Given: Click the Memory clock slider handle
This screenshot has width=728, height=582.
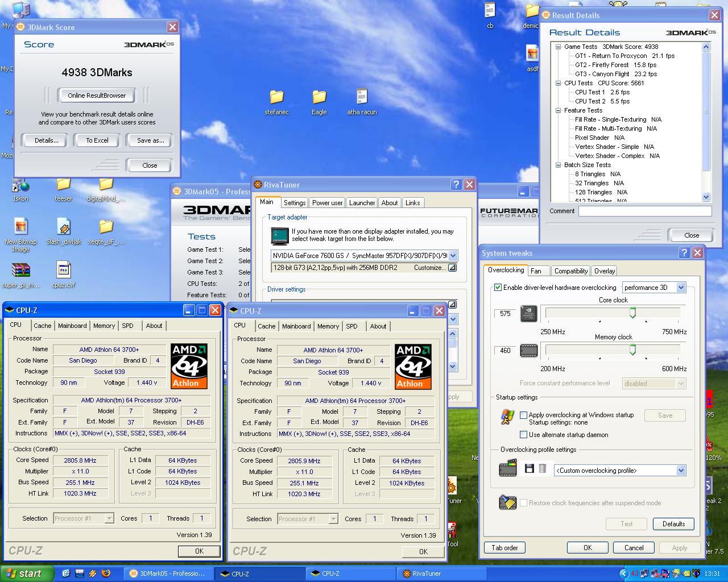Looking at the screenshot, I should click(632, 350).
